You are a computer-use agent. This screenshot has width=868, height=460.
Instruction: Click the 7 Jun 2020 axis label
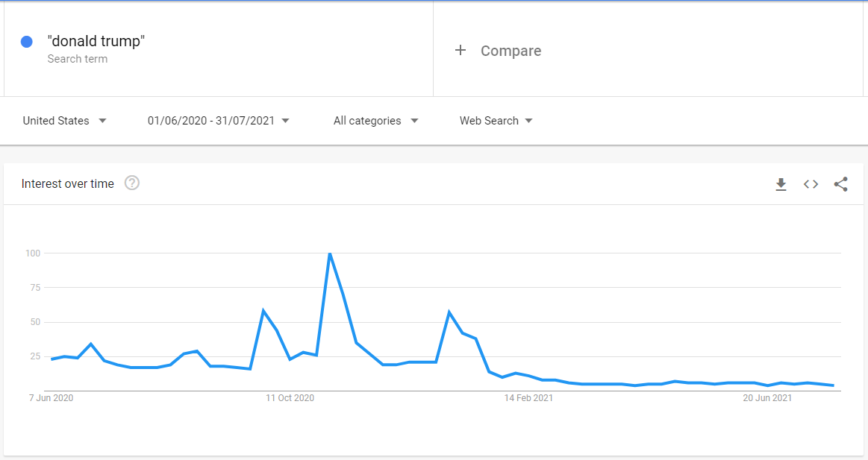click(51, 398)
